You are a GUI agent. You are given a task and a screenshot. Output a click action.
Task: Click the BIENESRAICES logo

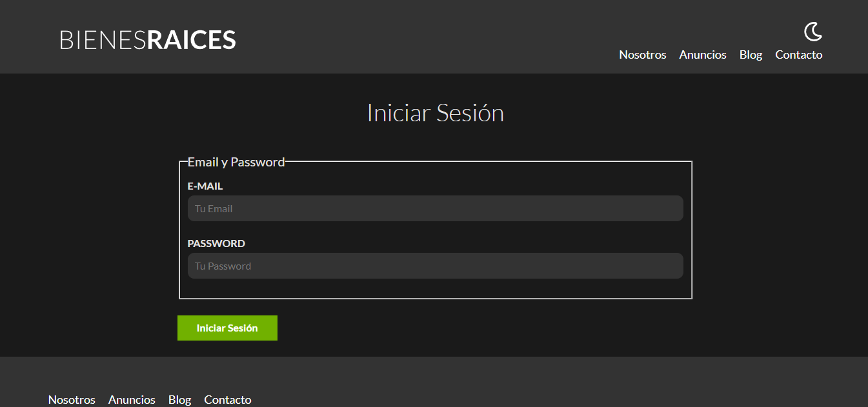point(147,39)
